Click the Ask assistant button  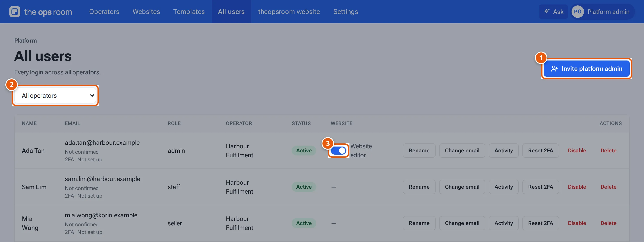click(x=553, y=11)
